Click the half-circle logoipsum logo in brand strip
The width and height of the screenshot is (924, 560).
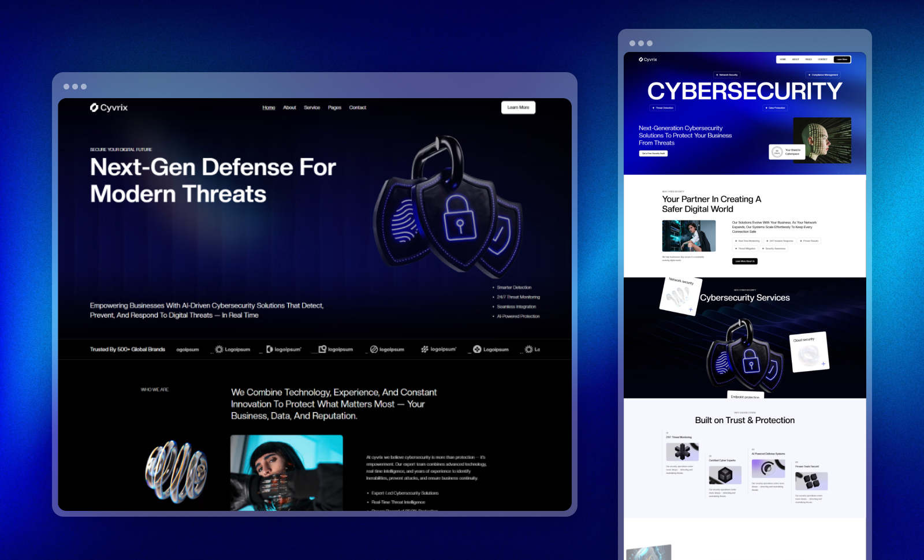click(x=270, y=349)
